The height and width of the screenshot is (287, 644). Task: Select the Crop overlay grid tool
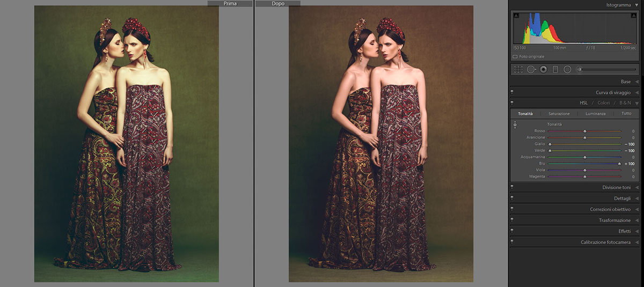pos(518,69)
